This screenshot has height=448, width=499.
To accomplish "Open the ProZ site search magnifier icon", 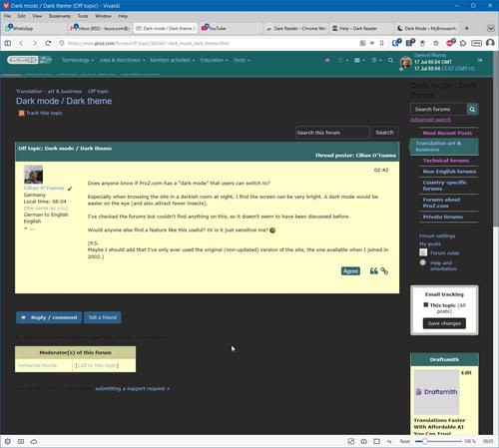I will (x=390, y=60).
